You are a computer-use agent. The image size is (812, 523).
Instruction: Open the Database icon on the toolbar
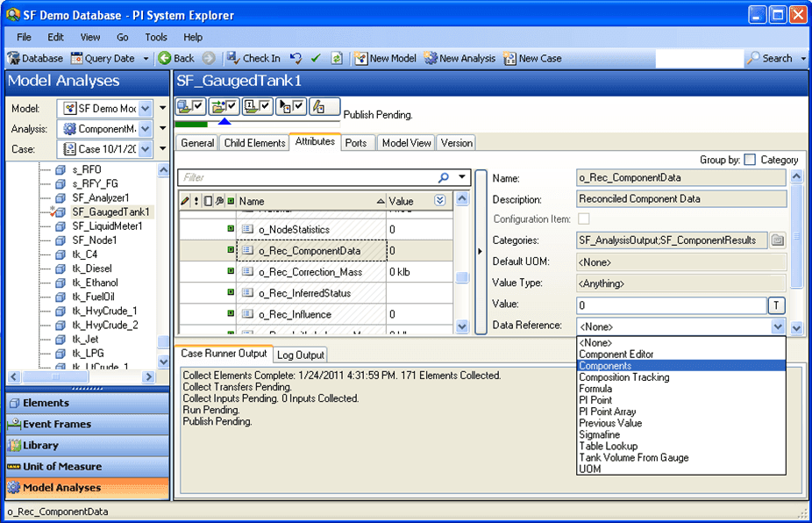pyautogui.click(x=15, y=59)
